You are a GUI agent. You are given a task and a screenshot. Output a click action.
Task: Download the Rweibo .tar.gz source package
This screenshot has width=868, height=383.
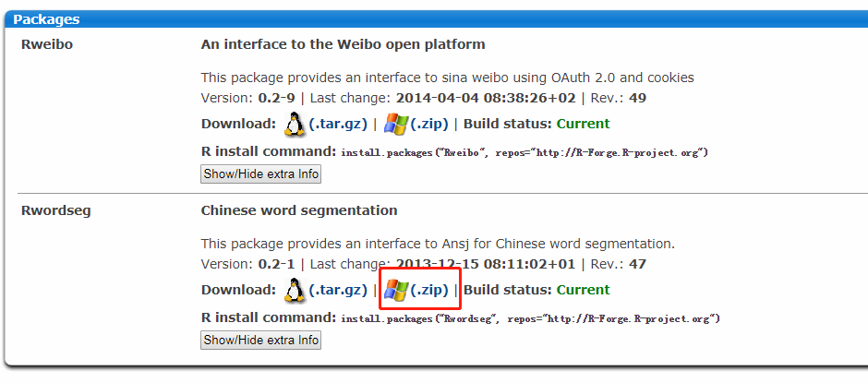tap(338, 124)
